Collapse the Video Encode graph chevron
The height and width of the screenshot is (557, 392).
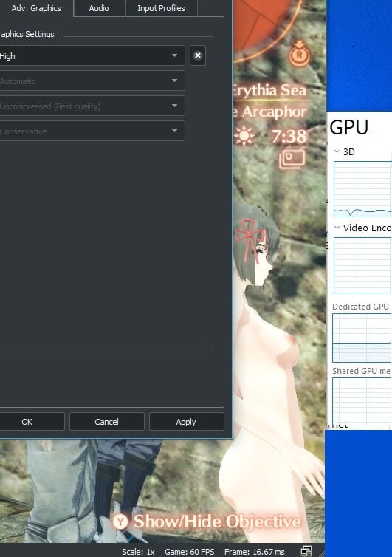point(337,228)
